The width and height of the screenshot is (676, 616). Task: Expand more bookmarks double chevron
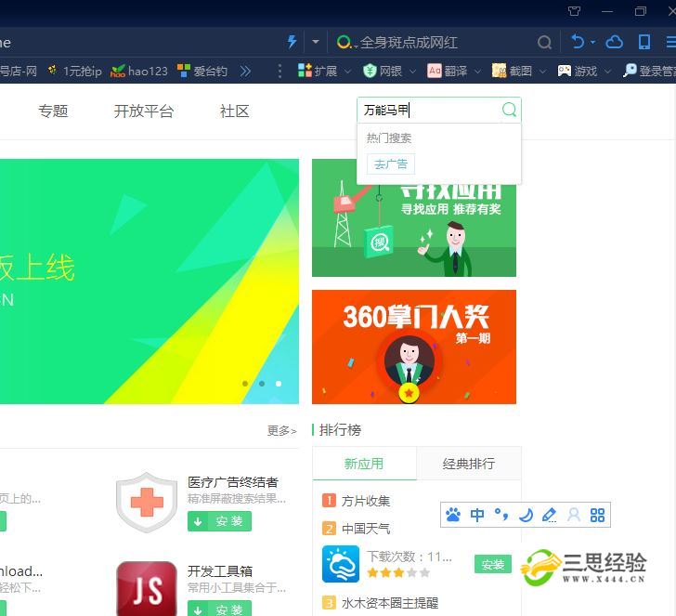[245, 71]
